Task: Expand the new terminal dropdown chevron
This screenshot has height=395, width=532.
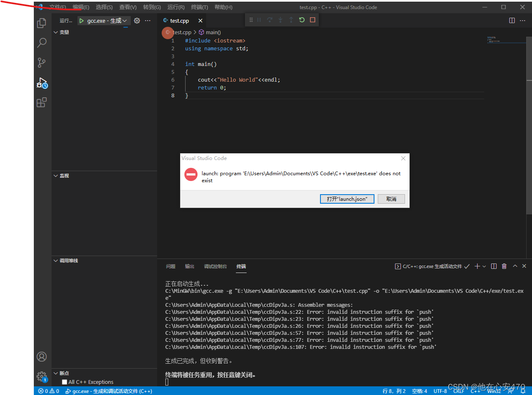Action: [x=484, y=266]
